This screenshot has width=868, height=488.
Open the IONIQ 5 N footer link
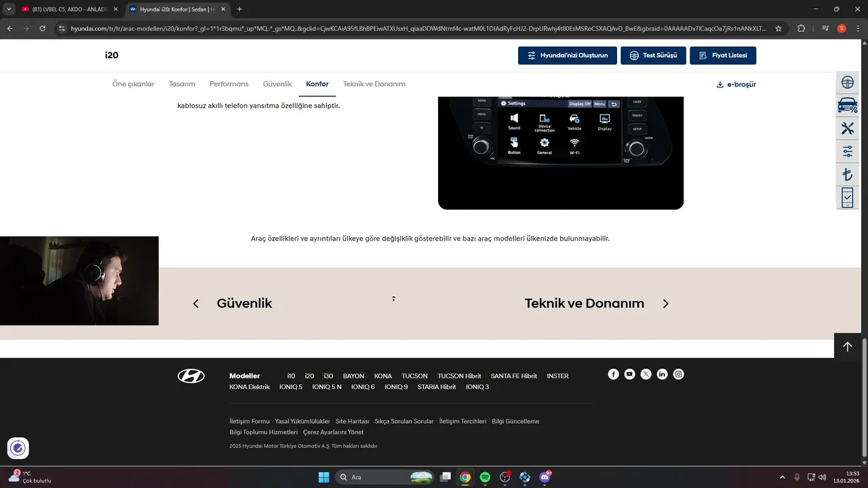coord(327,387)
